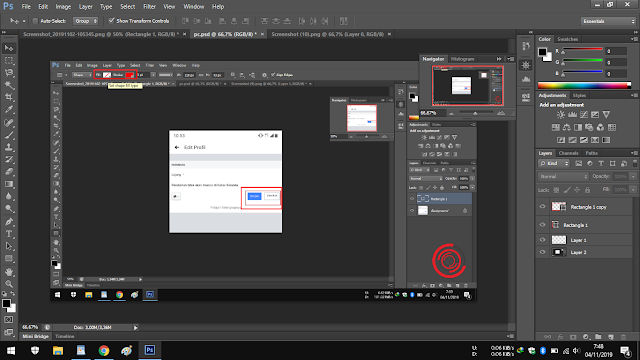Select the Lasso tool
Viewport: 640px width, 360px height.
click(x=9, y=73)
